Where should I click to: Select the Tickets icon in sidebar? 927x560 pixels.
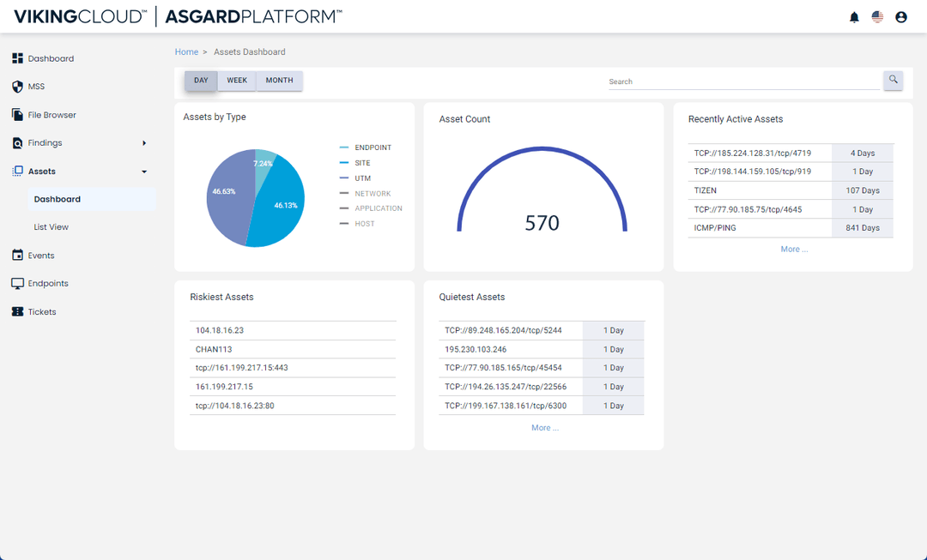click(x=17, y=311)
